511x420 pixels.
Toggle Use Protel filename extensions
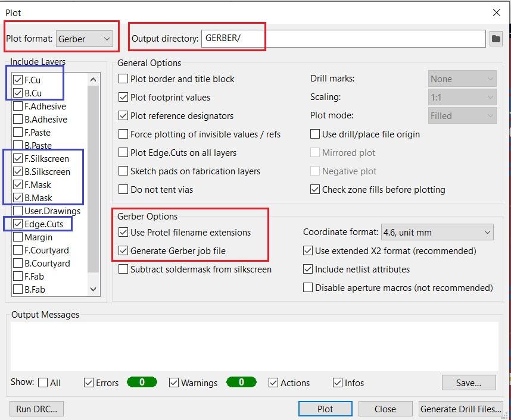tap(123, 232)
